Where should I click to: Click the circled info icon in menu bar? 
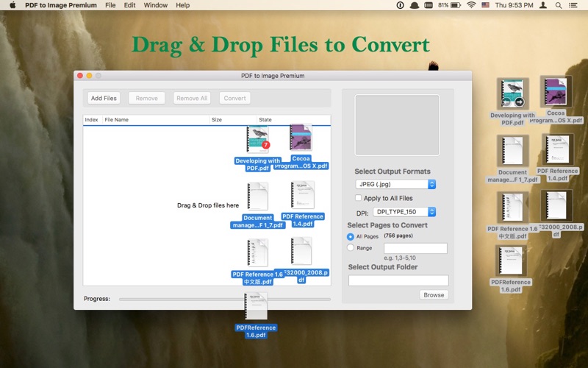pos(400,5)
